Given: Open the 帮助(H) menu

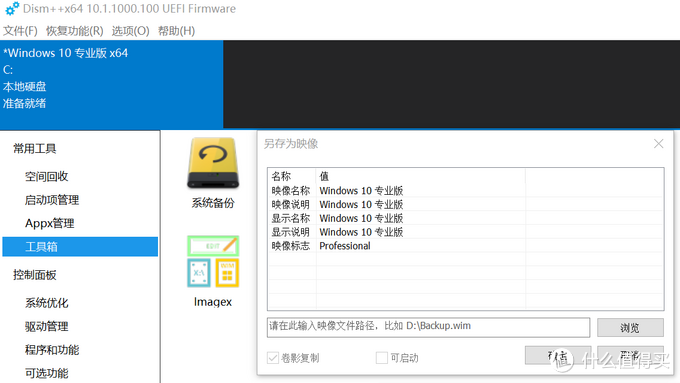Looking at the screenshot, I should (x=177, y=31).
